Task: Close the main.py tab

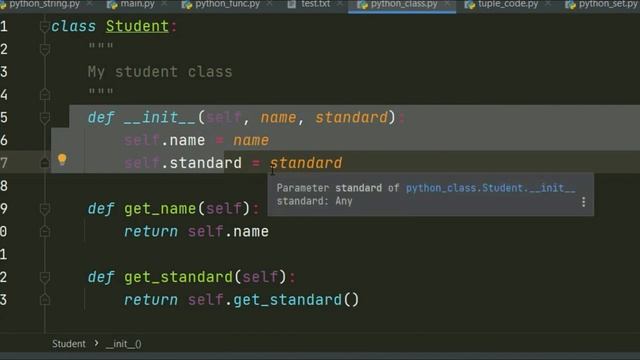Action: pyautogui.click(x=164, y=4)
